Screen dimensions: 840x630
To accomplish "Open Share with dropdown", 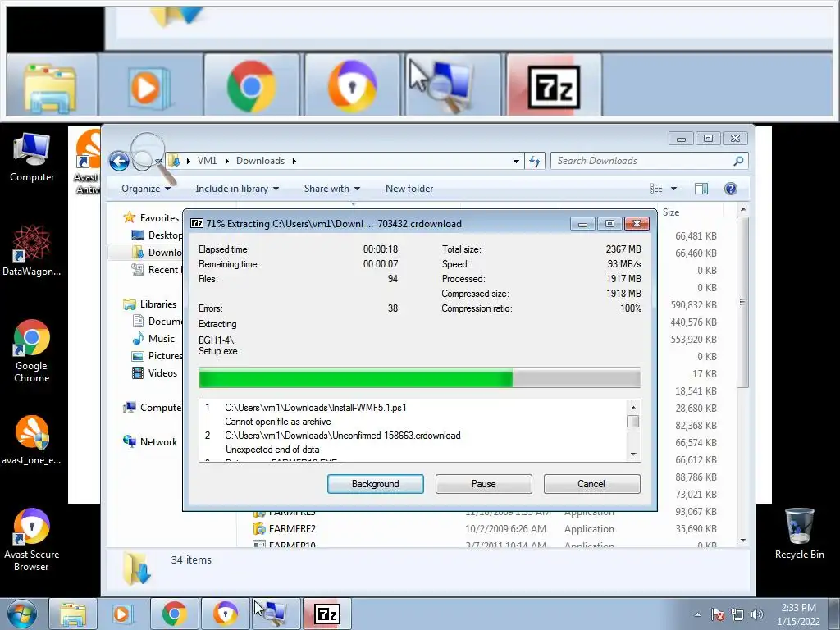I will [331, 189].
